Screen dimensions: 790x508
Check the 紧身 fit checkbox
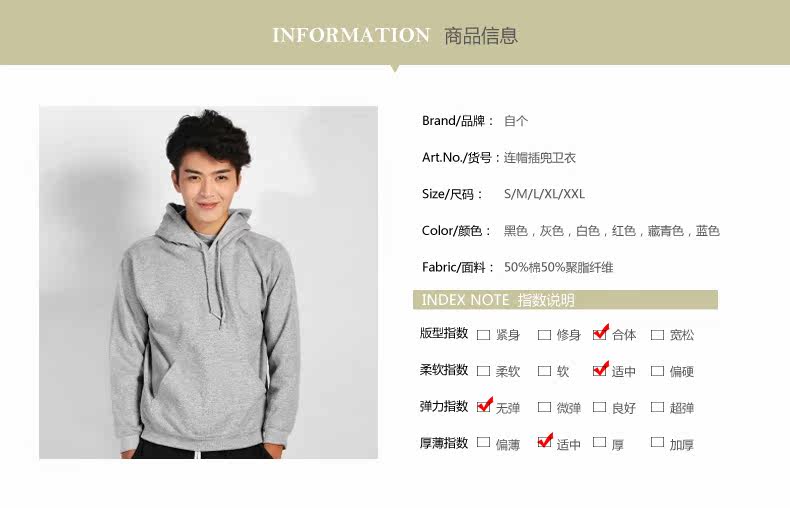[483, 335]
